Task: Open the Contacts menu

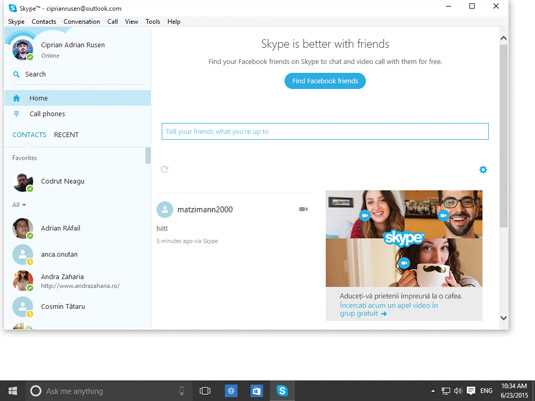Action: pyautogui.click(x=44, y=22)
